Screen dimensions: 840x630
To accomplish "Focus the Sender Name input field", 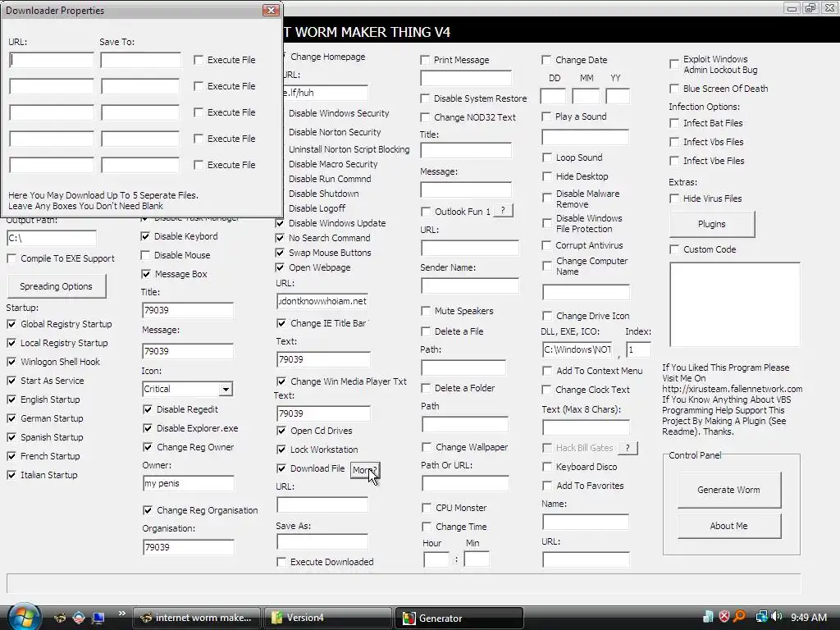I will 470,285.
